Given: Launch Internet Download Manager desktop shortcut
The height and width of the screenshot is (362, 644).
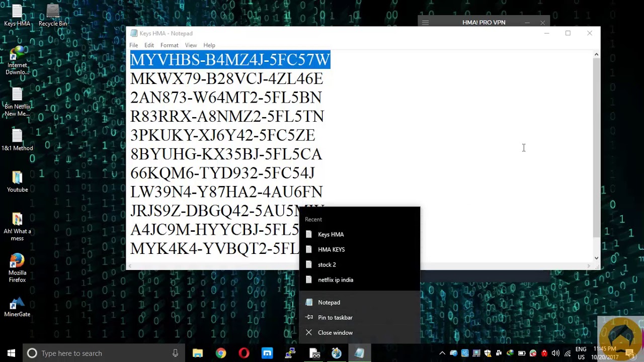Looking at the screenshot, I should pos(17,60).
